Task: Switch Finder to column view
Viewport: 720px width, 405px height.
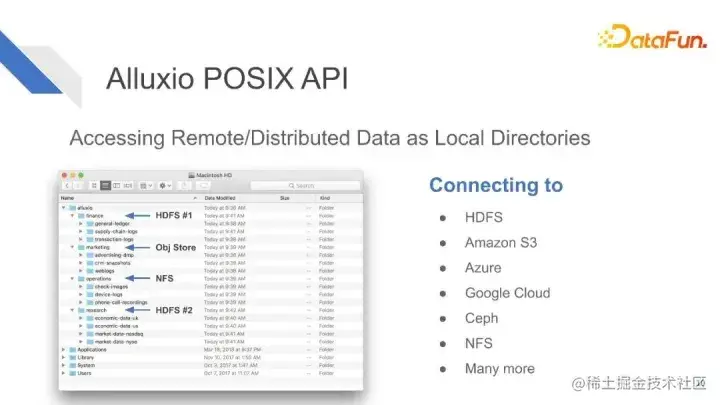Action: click(x=117, y=186)
